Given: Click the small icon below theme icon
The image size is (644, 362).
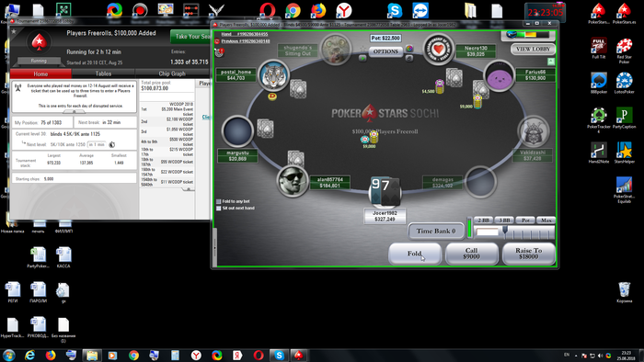Looking at the screenshot, I should click(x=409, y=59).
